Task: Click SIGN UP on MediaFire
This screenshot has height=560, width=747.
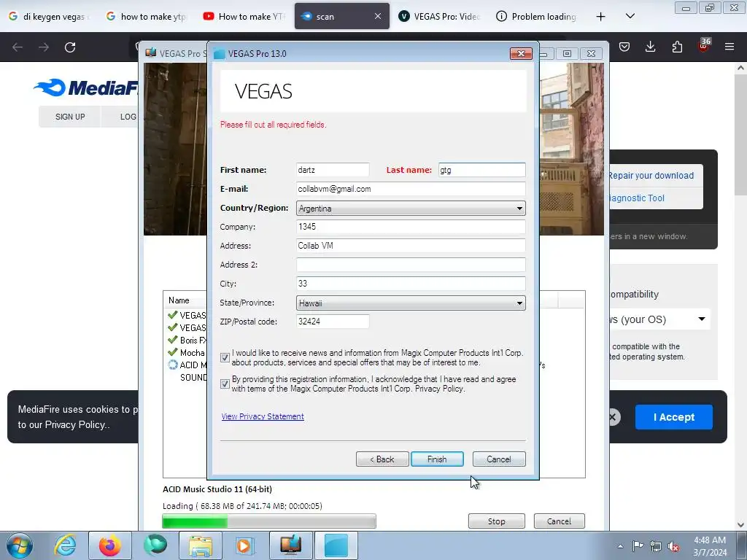Action: click(70, 117)
